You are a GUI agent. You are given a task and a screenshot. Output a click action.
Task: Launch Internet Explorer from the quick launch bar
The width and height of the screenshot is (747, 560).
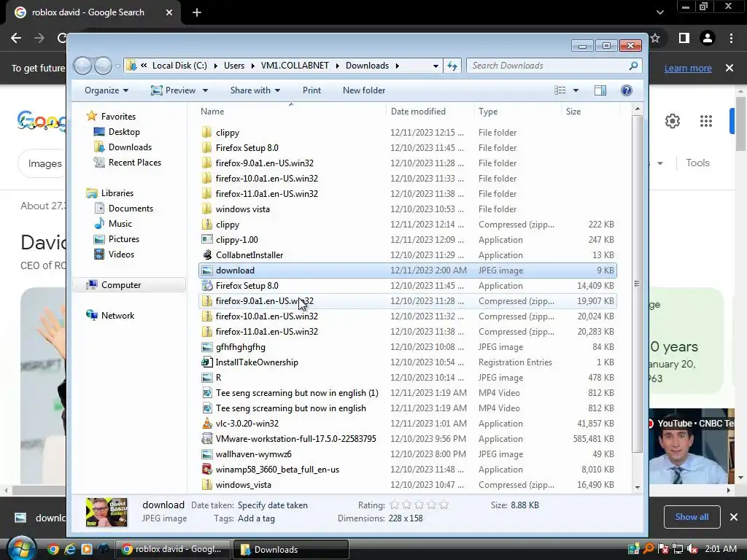70,549
